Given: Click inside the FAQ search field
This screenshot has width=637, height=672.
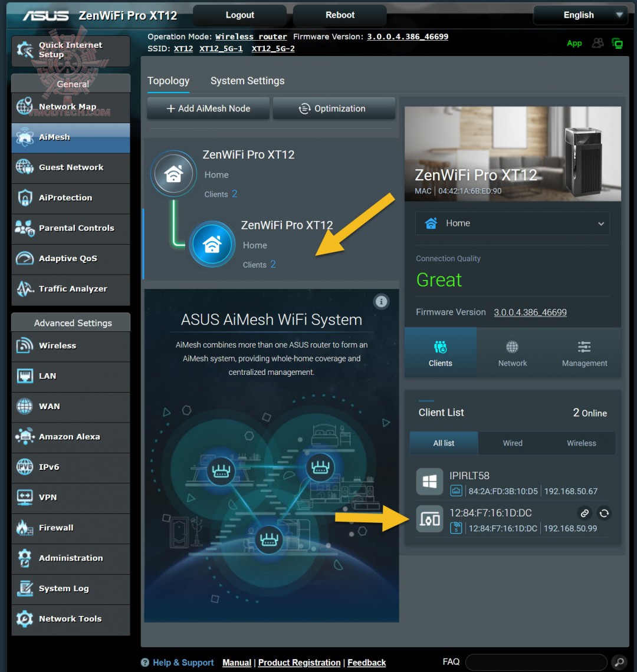Looking at the screenshot, I should [x=537, y=662].
